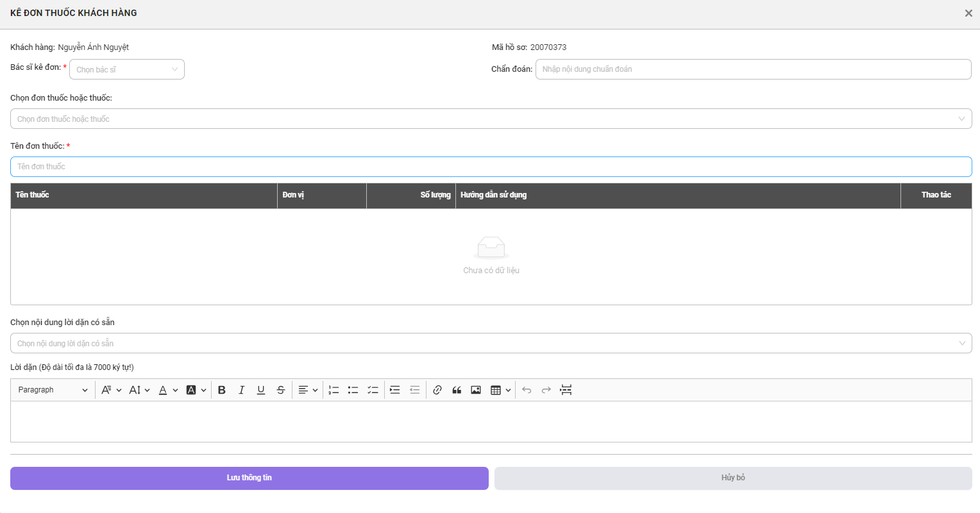Click the Hủy bỏ button
The height and width of the screenshot is (513, 980).
(x=733, y=478)
